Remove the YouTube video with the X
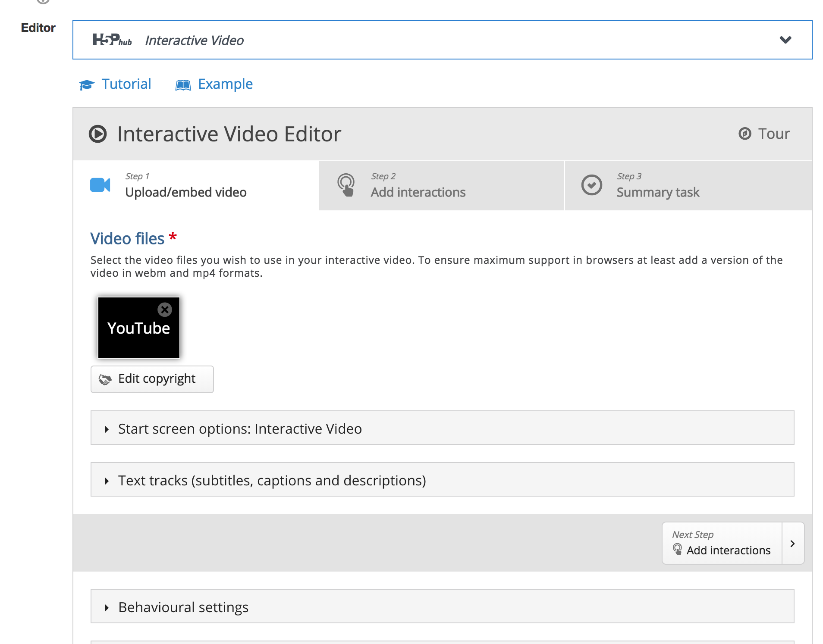The width and height of the screenshot is (823, 644). tap(165, 309)
